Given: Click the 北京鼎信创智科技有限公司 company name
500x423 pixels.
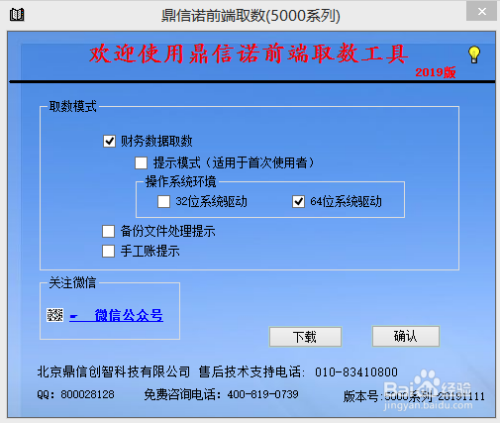Looking at the screenshot, I should point(114,372).
